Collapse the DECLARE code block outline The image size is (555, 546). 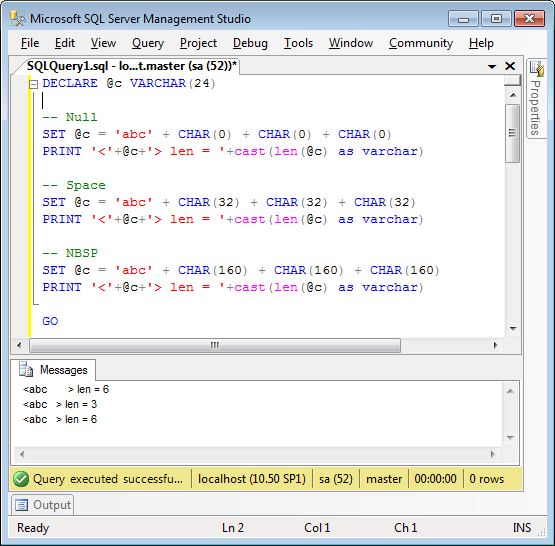click(x=33, y=84)
